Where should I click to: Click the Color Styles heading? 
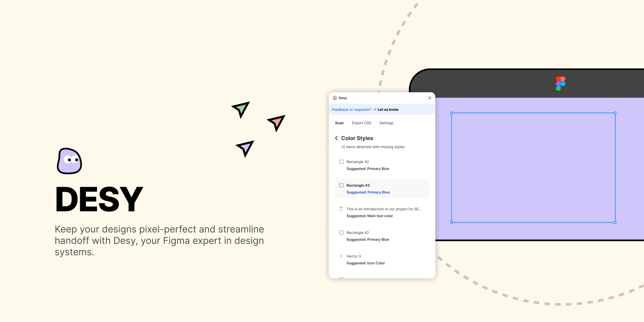point(357,138)
